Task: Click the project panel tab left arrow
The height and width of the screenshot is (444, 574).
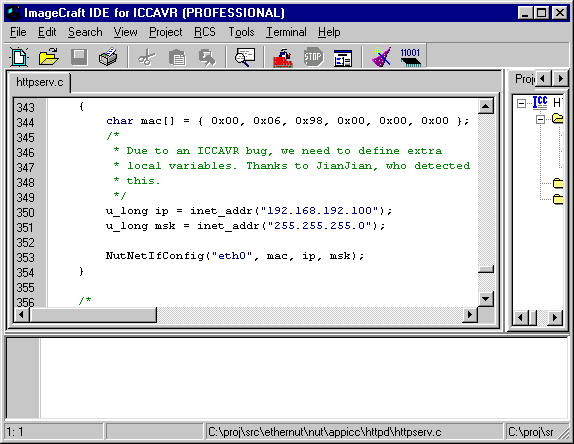Action: 543,79
